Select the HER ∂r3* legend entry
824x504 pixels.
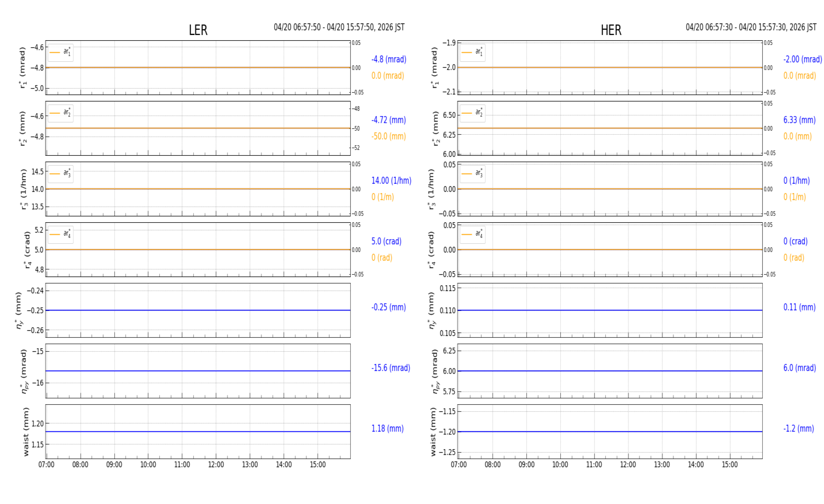473,174
